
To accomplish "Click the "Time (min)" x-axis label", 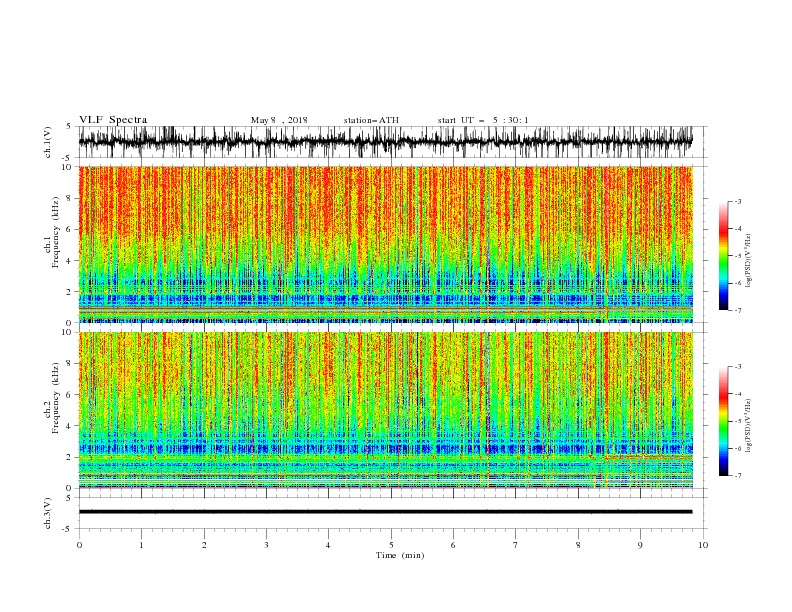I will tap(400, 555).
